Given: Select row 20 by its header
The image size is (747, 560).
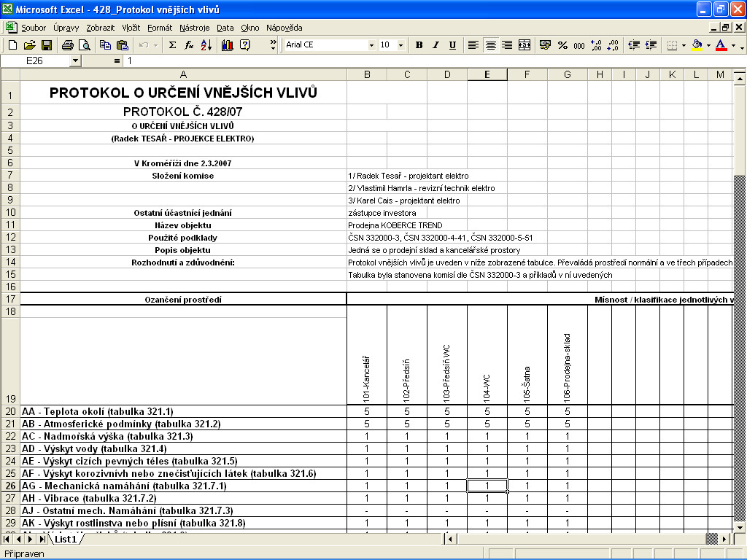Looking at the screenshot, I should [x=10, y=411].
